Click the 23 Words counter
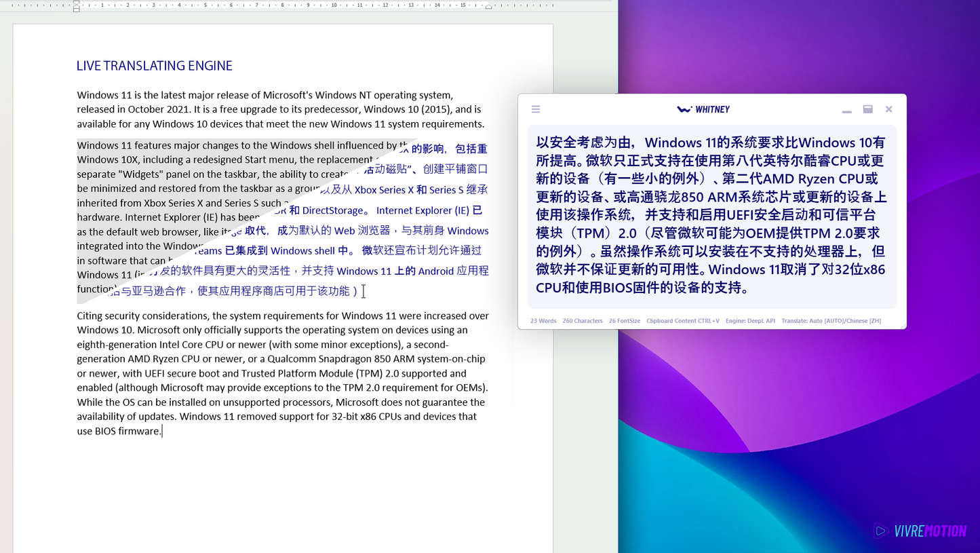The height and width of the screenshot is (553, 980). tap(543, 321)
